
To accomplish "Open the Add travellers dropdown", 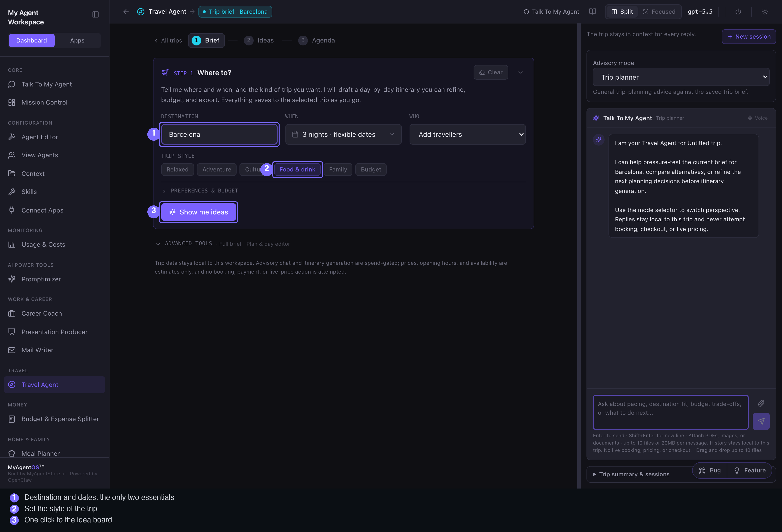I will pyautogui.click(x=467, y=135).
